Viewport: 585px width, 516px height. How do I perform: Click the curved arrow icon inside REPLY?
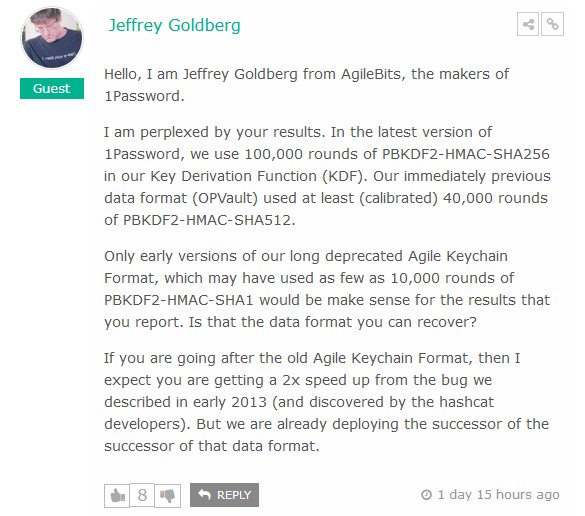pyautogui.click(x=204, y=494)
